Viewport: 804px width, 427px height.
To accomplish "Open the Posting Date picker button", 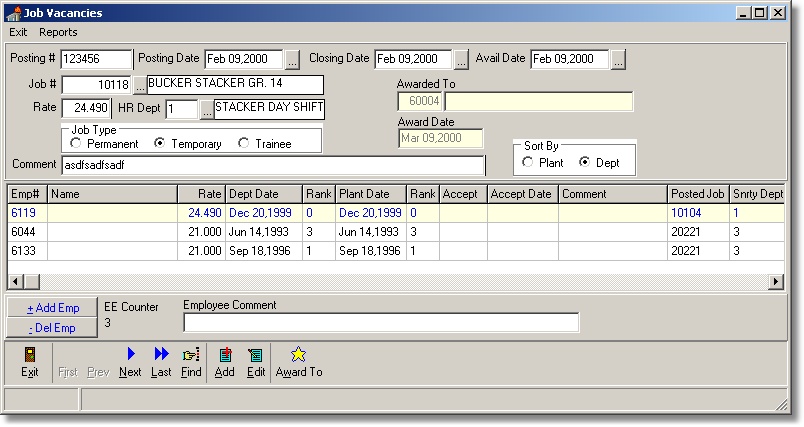I will pyautogui.click(x=292, y=59).
